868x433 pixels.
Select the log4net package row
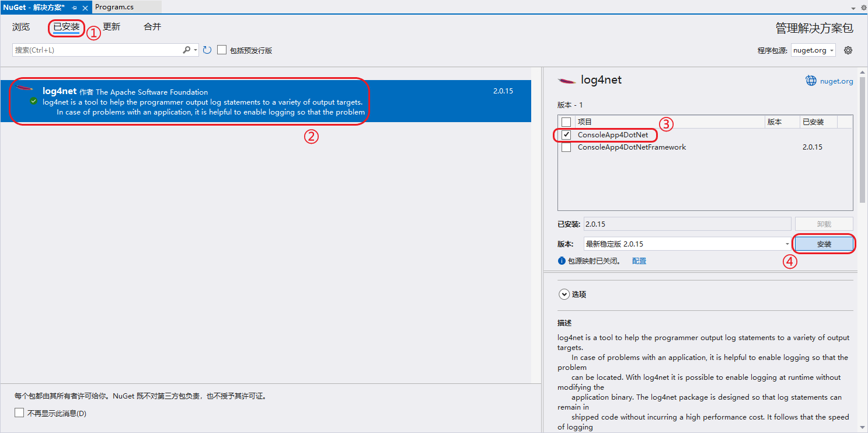pyautogui.click(x=266, y=101)
